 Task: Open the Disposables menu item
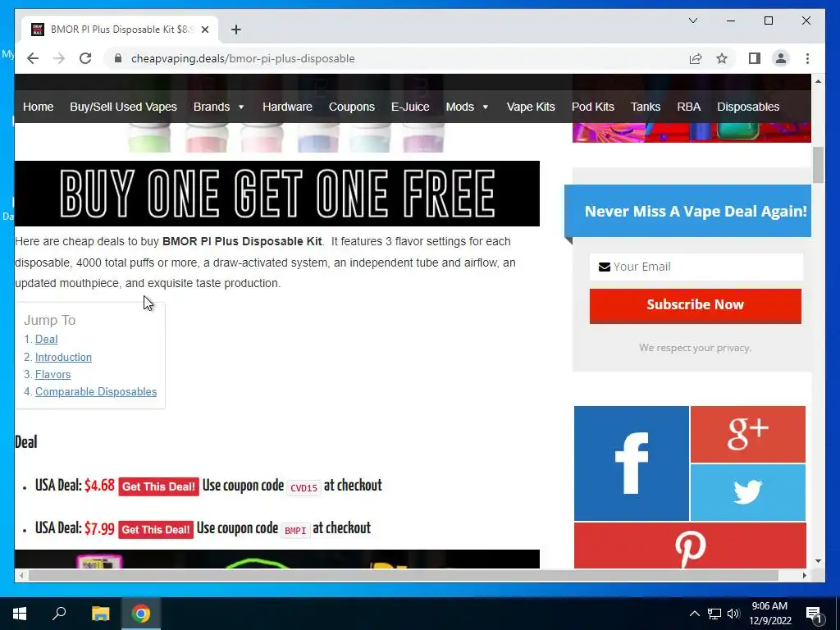point(748,107)
